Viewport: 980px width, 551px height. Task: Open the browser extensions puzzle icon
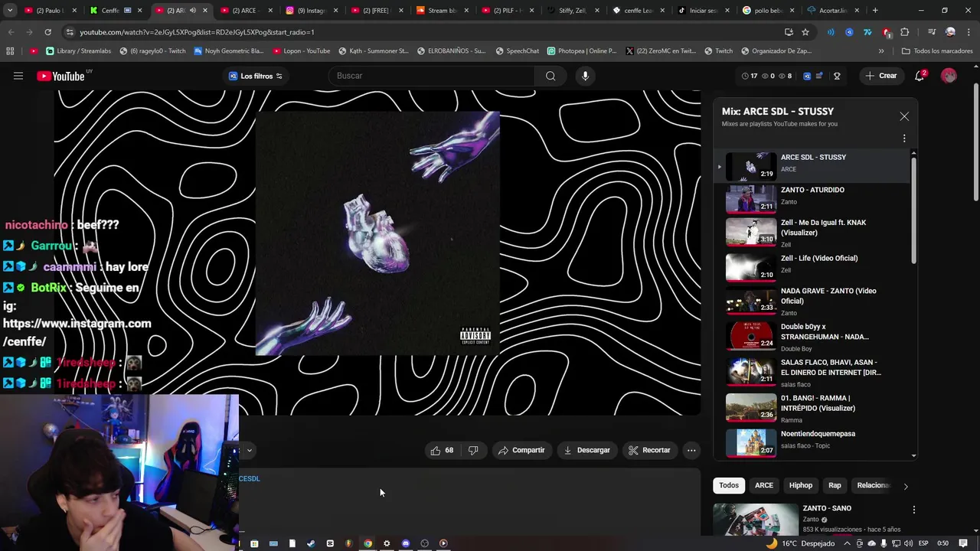[x=904, y=32]
